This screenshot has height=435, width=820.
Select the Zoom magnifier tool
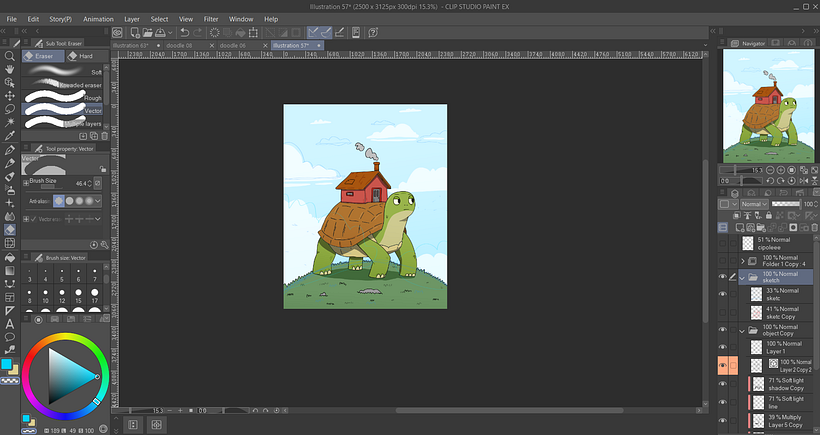pos(9,56)
